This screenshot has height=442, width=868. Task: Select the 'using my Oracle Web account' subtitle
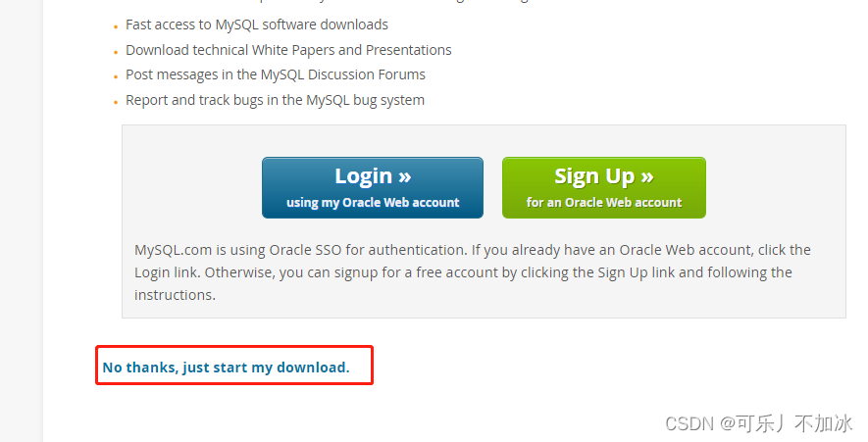tap(373, 203)
